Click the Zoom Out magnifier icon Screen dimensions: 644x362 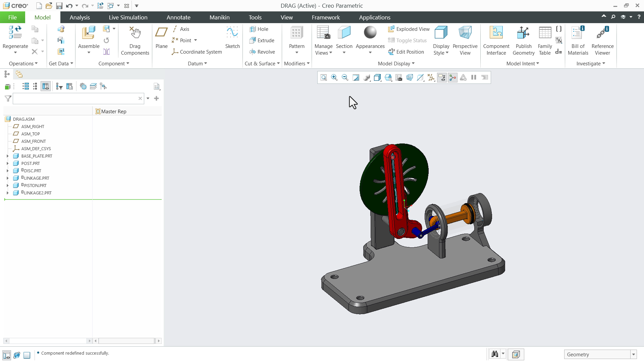(345, 77)
